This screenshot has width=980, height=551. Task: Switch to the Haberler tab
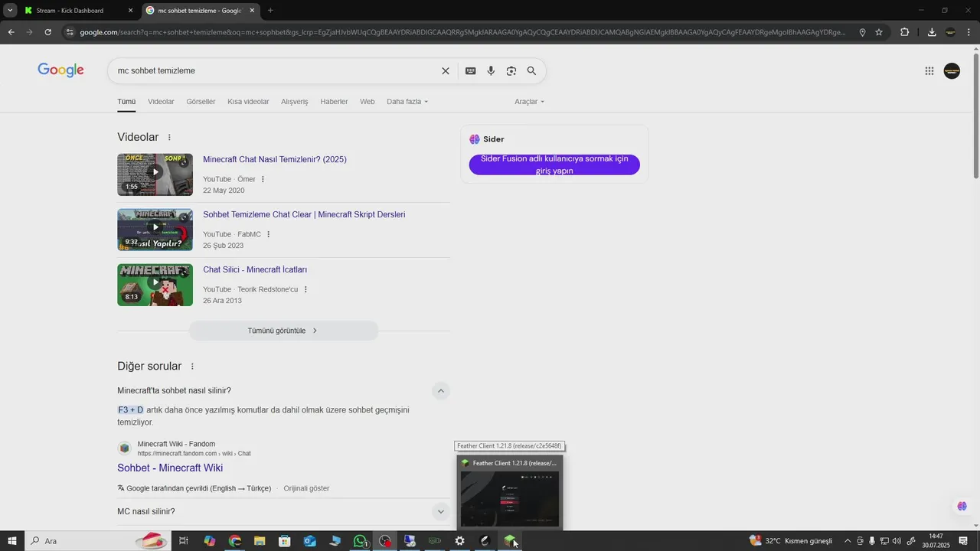point(334,102)
